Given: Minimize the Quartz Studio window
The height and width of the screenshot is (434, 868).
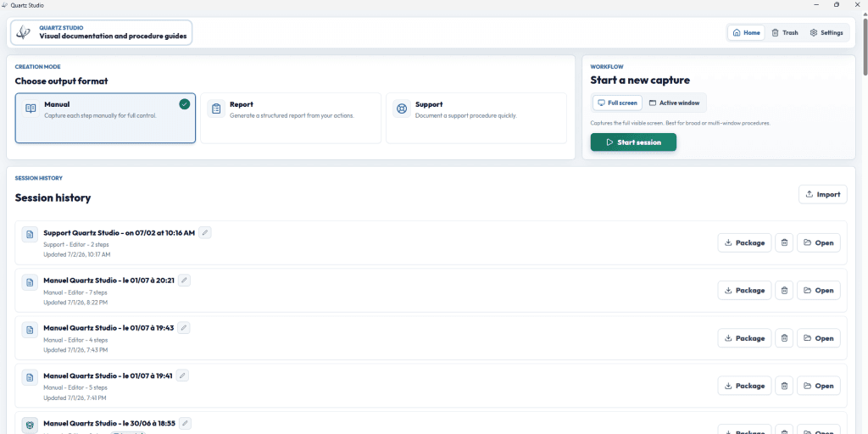Looking at the screenshot, I should (816, 4).
